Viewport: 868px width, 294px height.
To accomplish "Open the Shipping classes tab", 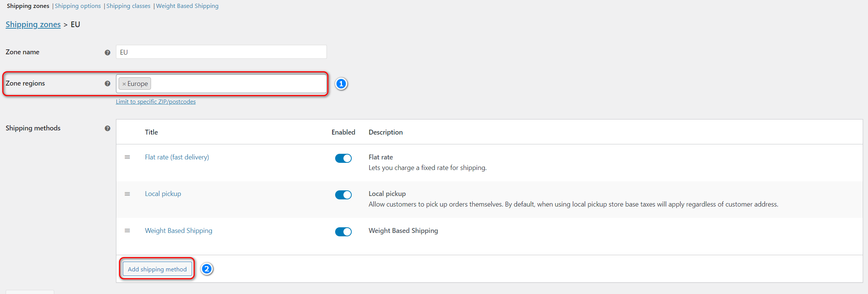I will pos(128,6).
